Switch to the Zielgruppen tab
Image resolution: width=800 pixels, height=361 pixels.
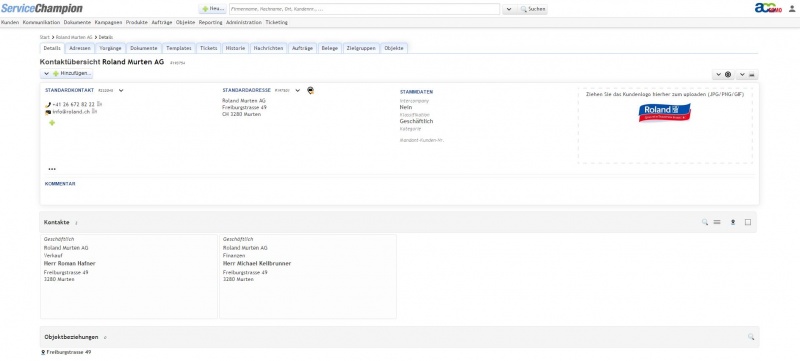coord(361,48)
